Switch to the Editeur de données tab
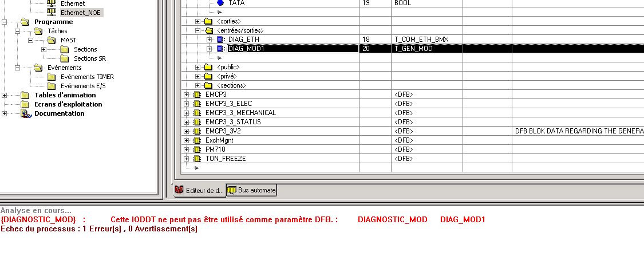Image resolution: width=644 pixels, height=256 pixels. [199, 190]
